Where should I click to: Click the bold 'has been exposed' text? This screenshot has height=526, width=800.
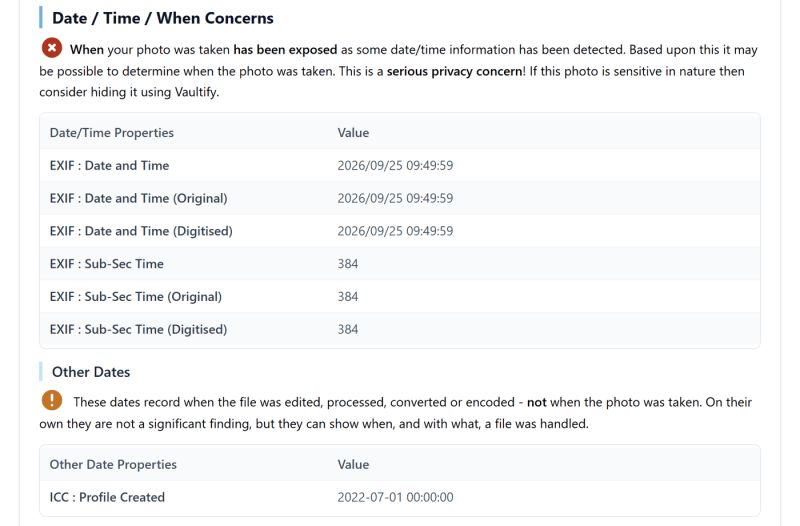pyautogui.click(x=285, y=49)
